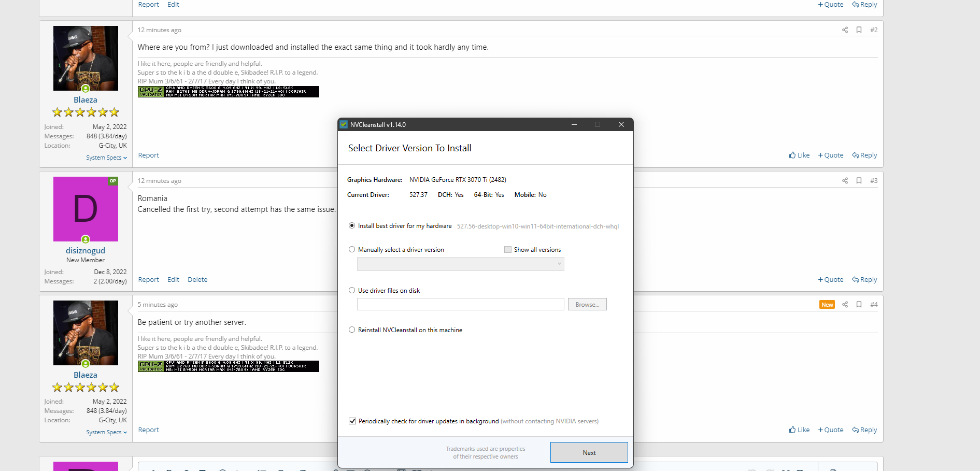Click Reply on the top post
The image size is (980, 471).
864,5
